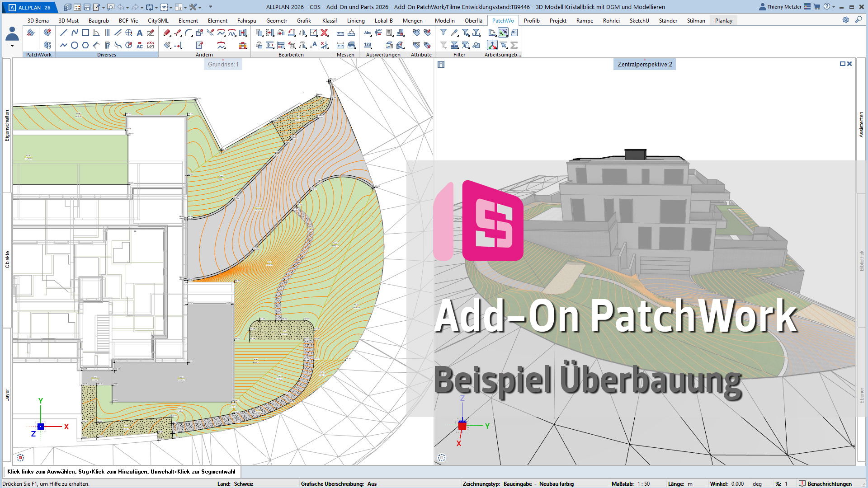The height and width of the screenshot is (488, 868).
Task: Expand the user profile dropdown arrow
Action: point(12,46)
